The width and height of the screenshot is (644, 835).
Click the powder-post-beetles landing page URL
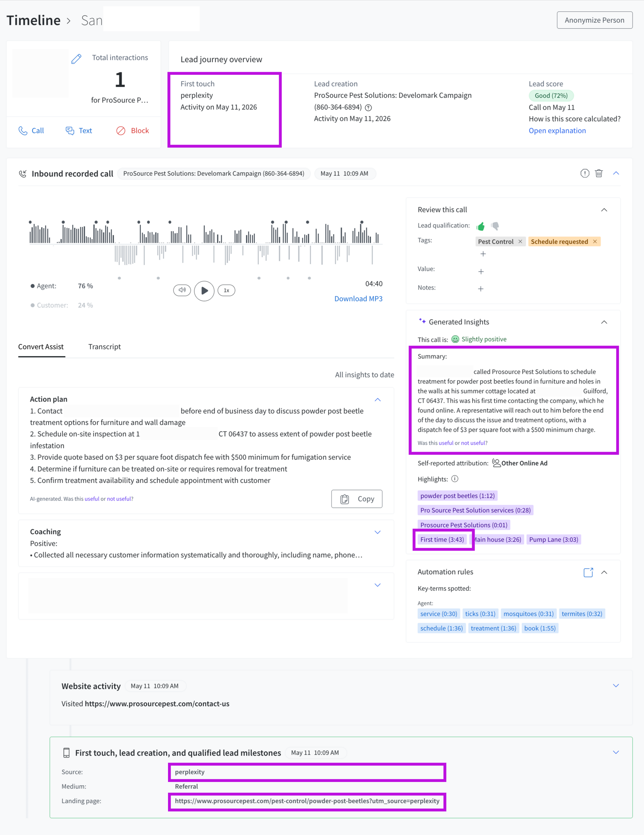pos(307,801)
